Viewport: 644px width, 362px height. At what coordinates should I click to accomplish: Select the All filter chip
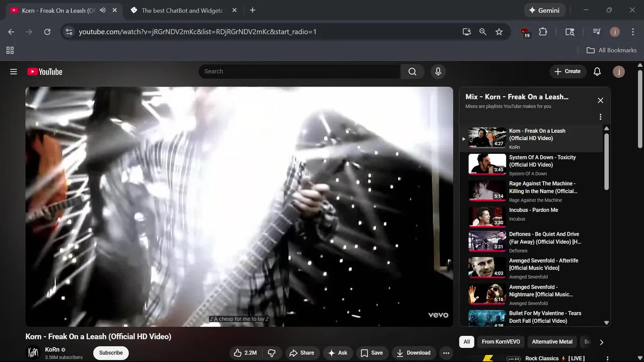click(x=467, y=342)
